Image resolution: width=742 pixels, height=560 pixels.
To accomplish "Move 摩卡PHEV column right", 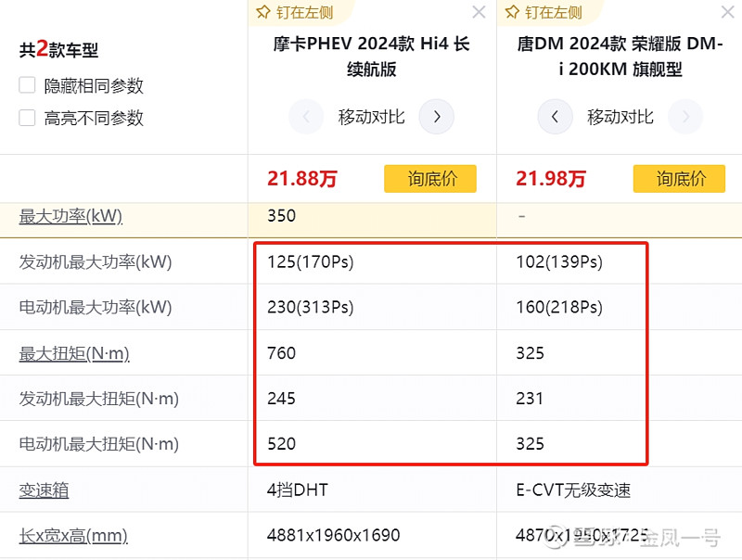I will point(437,116).
